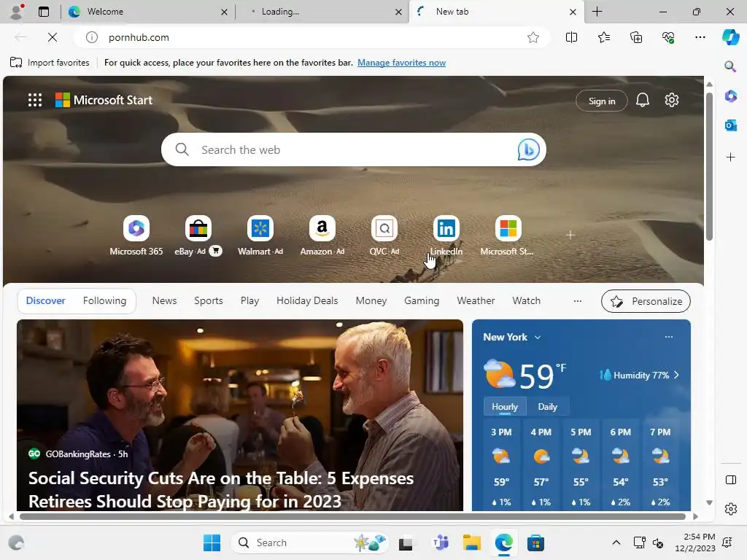Open File Explorer from the taskbar
Image resolution: width=747 pixels, height=560 pixels.
click(472, 542)
